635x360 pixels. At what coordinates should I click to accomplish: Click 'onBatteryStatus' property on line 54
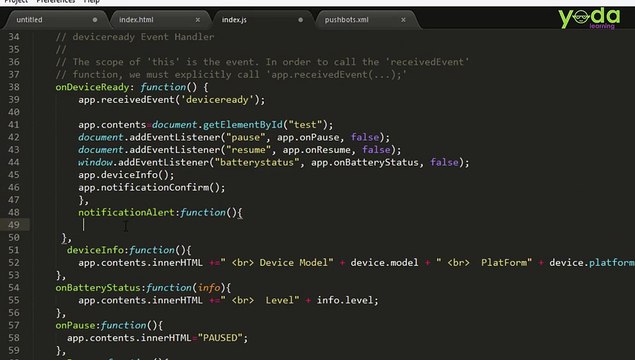click(98, 288)
